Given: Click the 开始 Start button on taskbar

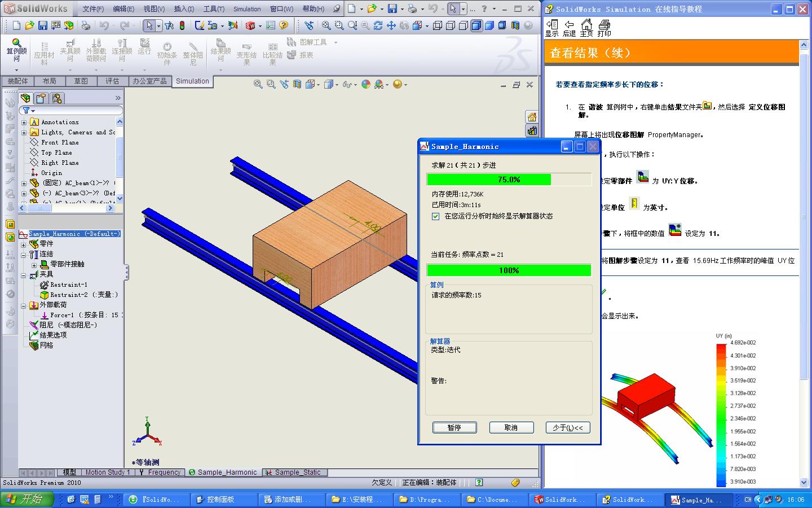Looking at the screenshot, I should coord(28,500).
